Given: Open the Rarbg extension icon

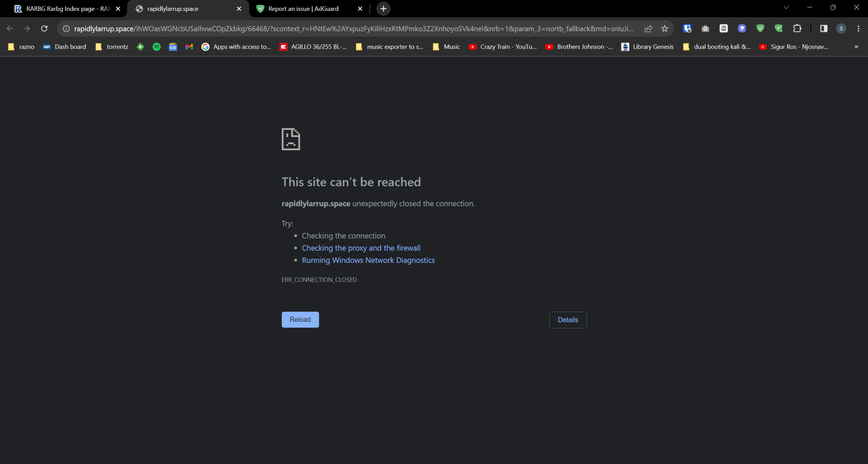Looking at the screenshot, I should click(x=723, y=28).
